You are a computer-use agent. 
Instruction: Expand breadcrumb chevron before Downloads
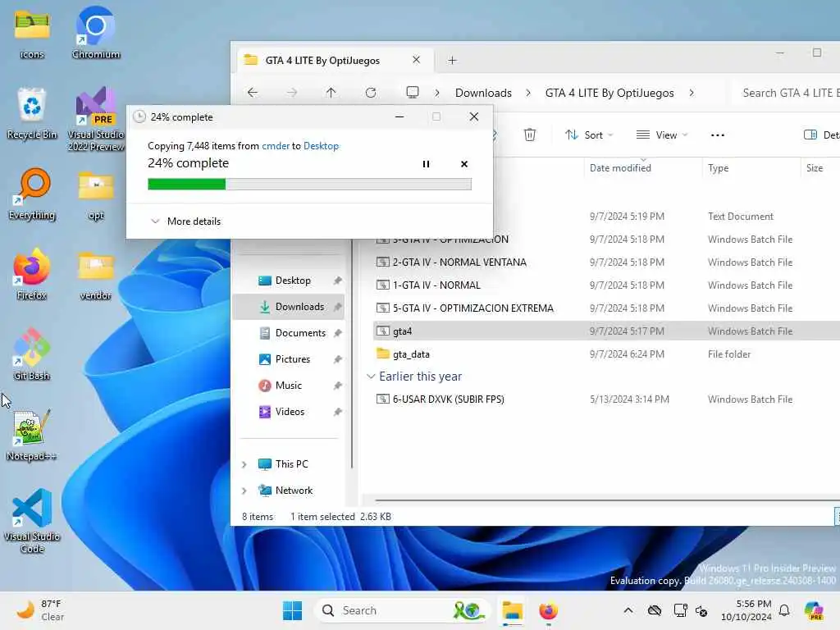tap(437, 93)
